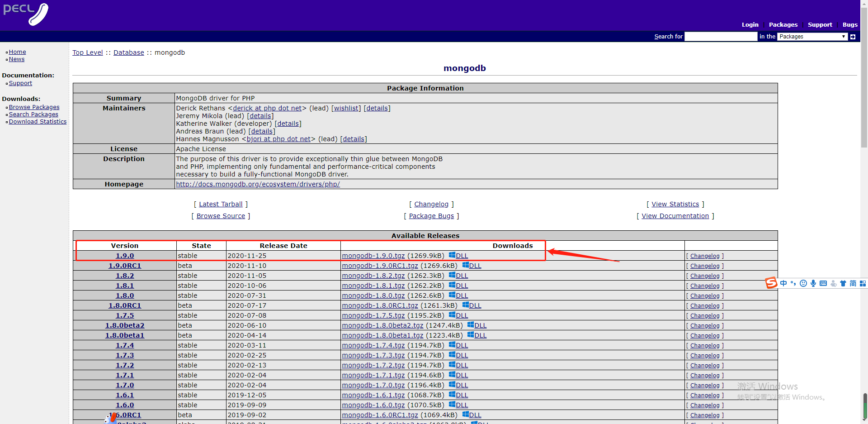Open the Latest Tarball link
This screenshot has height=424, width=868.
pos(221,204)
